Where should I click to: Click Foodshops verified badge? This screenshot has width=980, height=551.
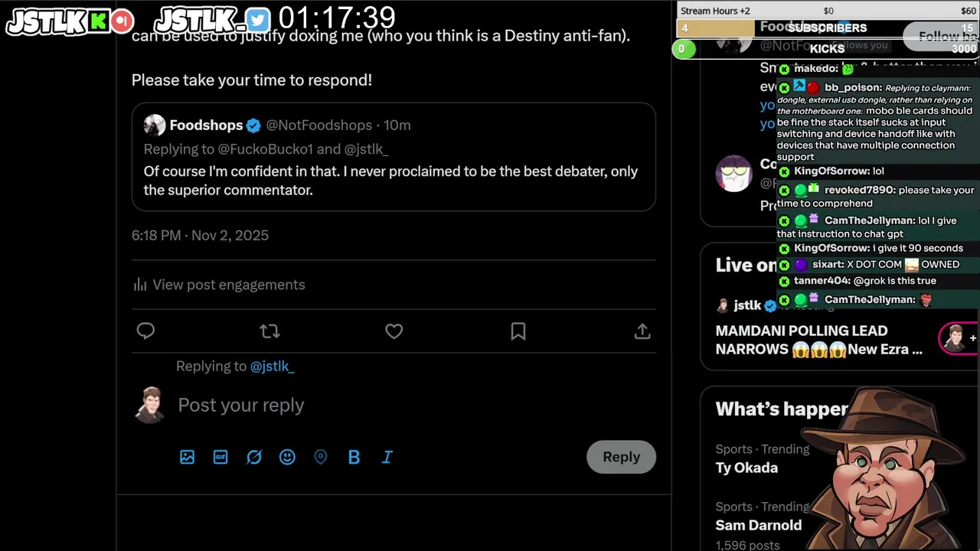coord(253,126)
